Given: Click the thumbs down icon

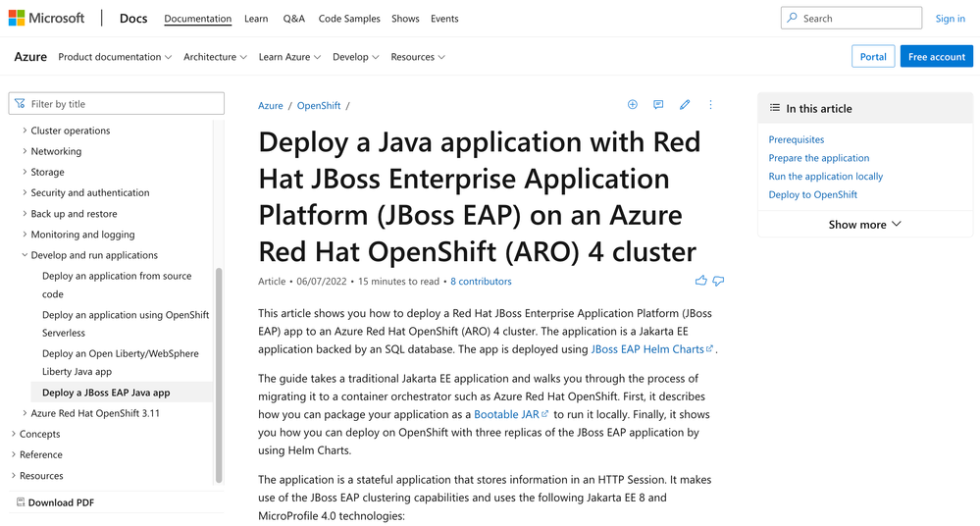Looking at the screenshot, I should tap(718, 281).
